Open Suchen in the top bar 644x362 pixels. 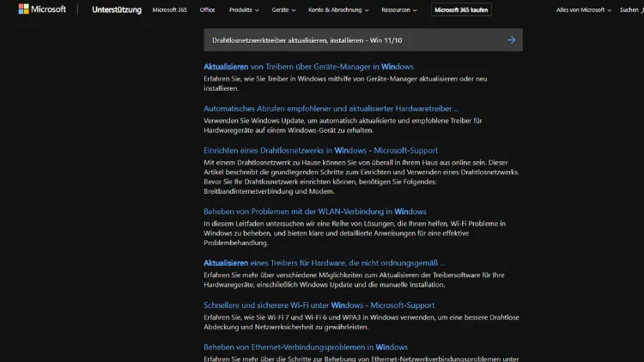point(632,9)
